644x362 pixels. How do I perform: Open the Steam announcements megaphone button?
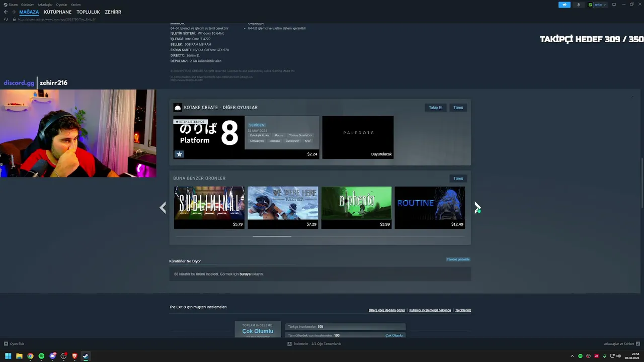(565, 5)
